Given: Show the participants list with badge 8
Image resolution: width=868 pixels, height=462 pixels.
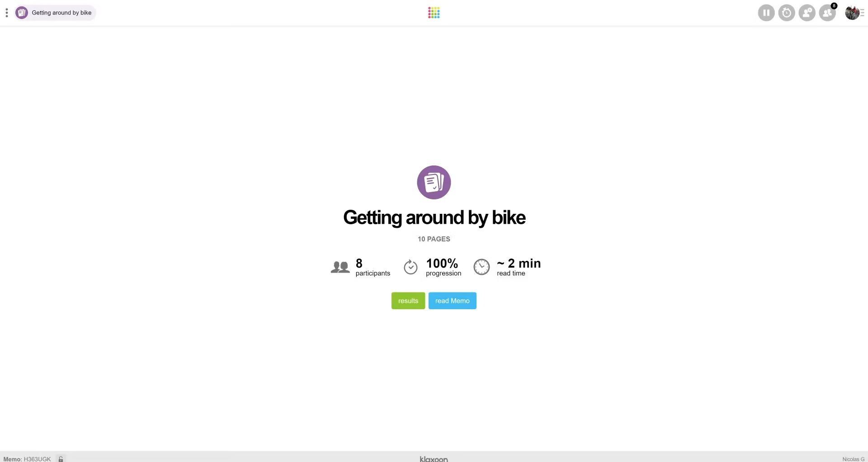Looking at the screenshot, I should (828, 13).
